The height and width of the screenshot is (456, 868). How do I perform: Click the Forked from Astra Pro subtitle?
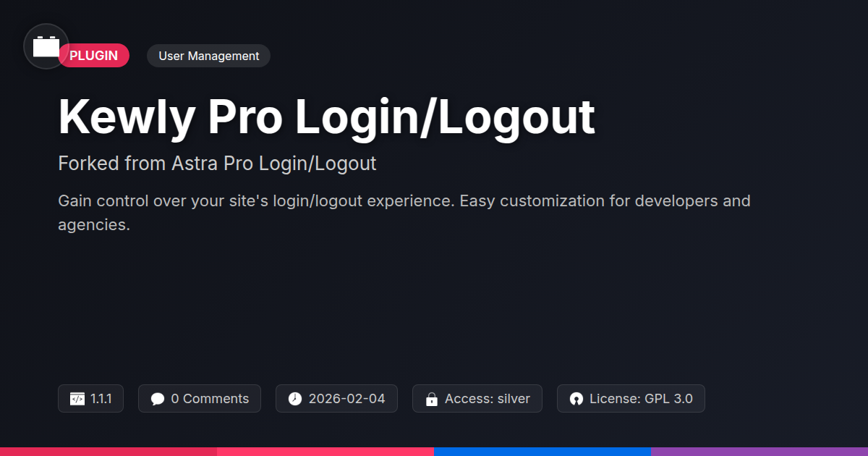[217, 164]
